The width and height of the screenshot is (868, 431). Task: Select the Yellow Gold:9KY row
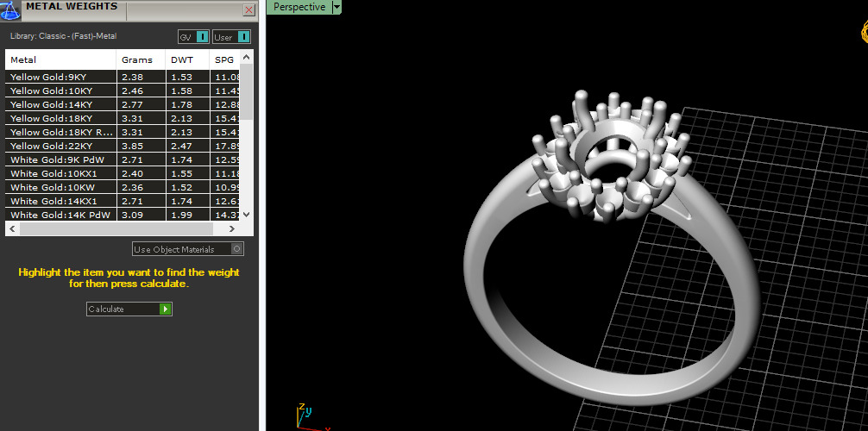tap(123, 77)
